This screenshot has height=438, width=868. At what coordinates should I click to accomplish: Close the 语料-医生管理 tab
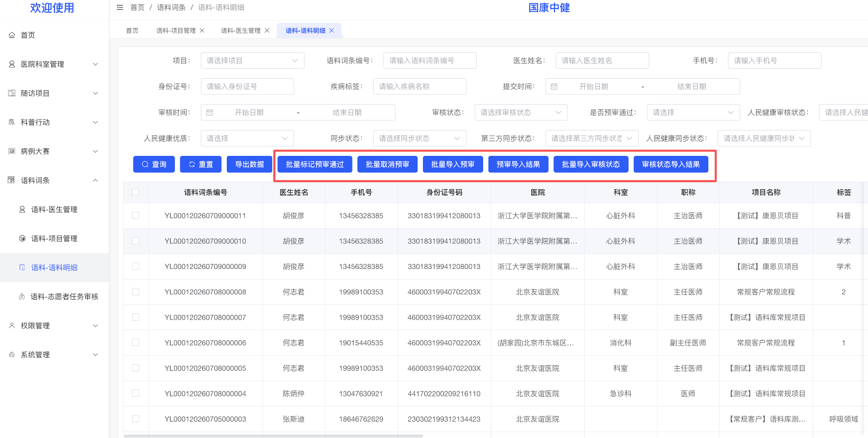click(267, 31)
